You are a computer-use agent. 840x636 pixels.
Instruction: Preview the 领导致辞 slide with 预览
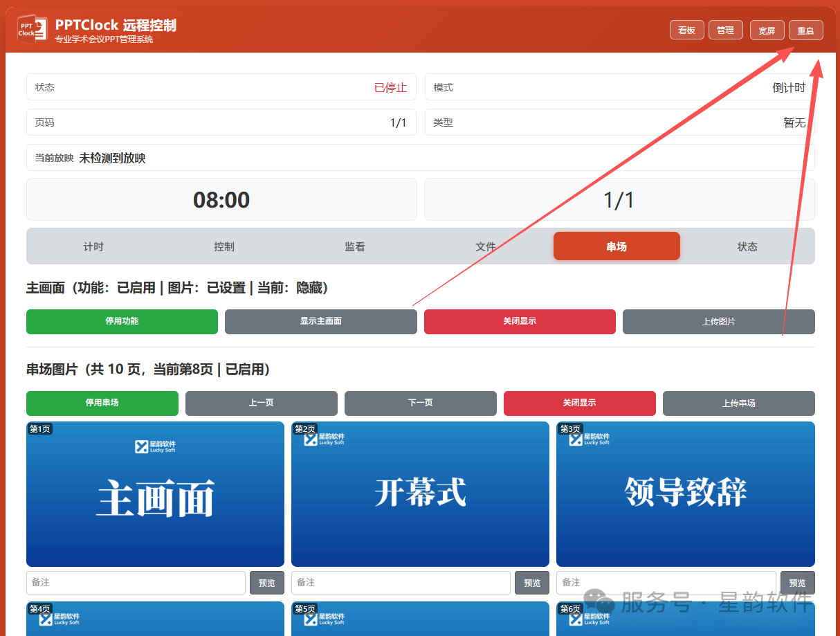pyautogui.click(x=798, y=583)
